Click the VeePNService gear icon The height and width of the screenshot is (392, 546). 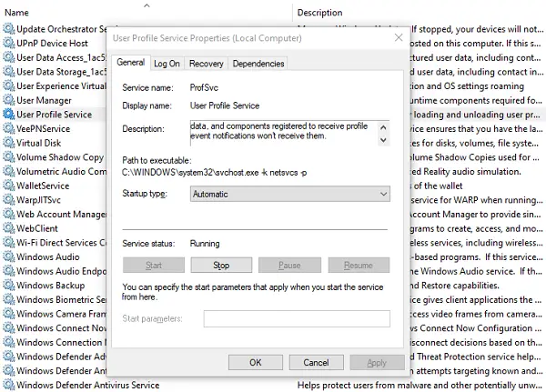(x=9, y=129)
